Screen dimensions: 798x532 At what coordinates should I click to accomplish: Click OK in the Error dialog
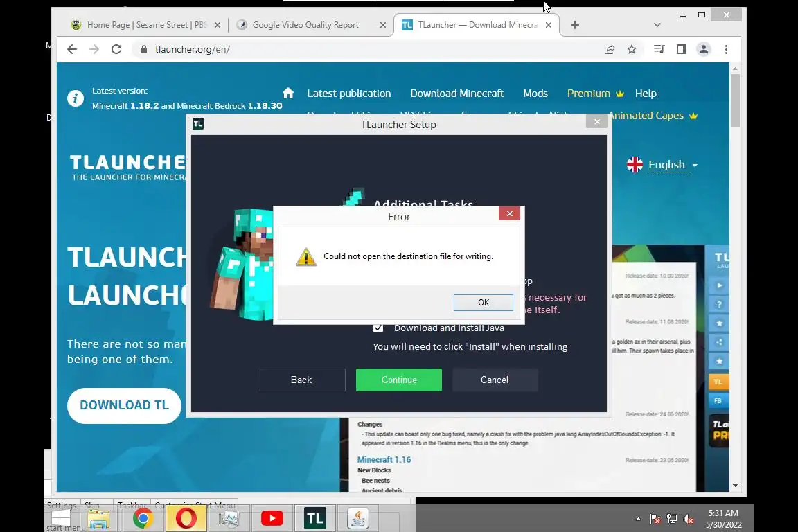point(483,303)
